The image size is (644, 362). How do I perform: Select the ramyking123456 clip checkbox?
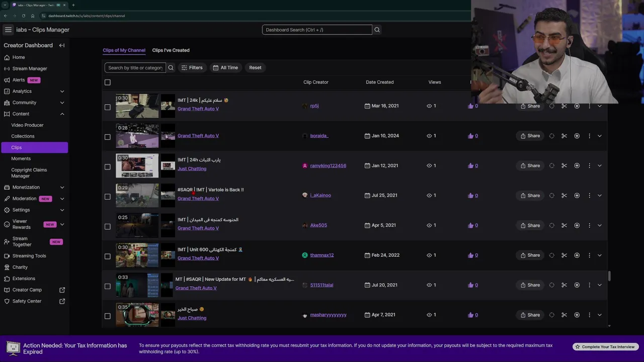coord(107,167)
